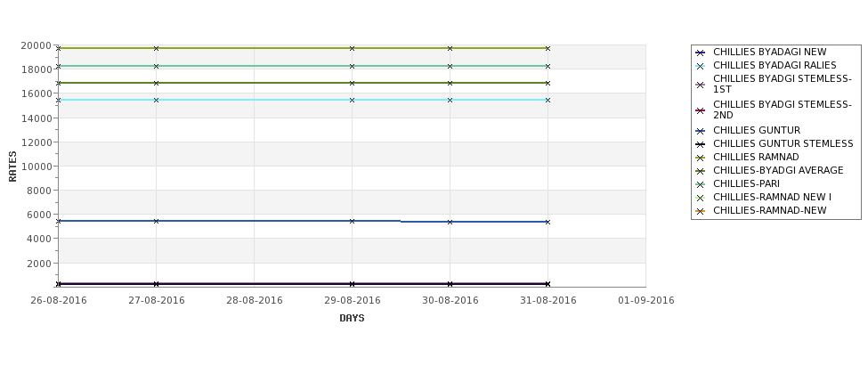Click the 28-08-2016 date axis label
Viewport: 868px width, 382px height.
(x=254, y=301)
